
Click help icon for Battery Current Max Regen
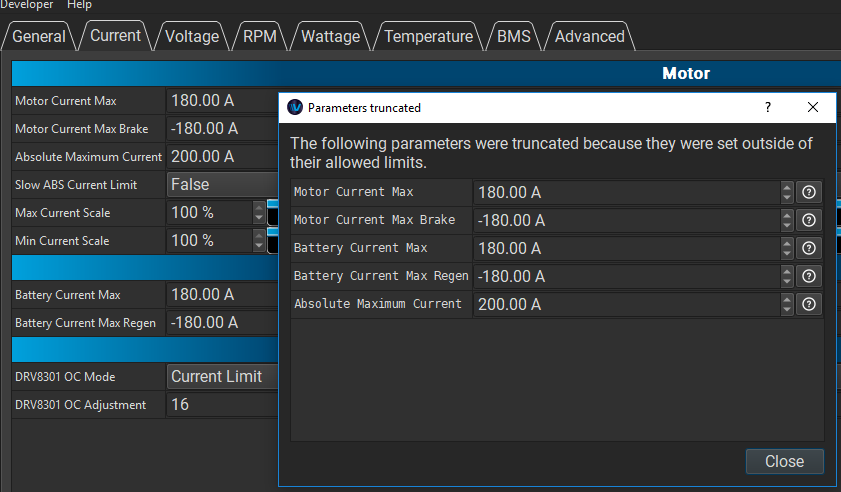coord(809,276)
